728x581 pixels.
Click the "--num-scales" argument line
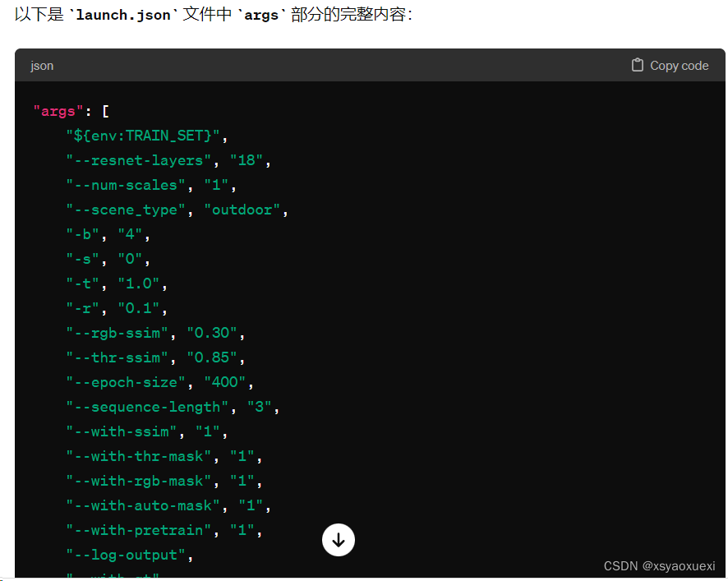[x=131, y=184]
